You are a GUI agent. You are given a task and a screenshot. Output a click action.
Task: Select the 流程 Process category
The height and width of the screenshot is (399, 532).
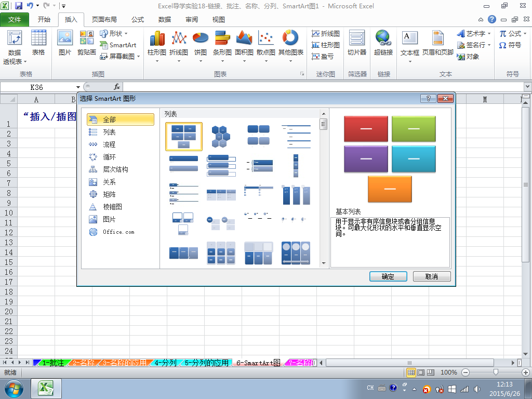[121, 144]
